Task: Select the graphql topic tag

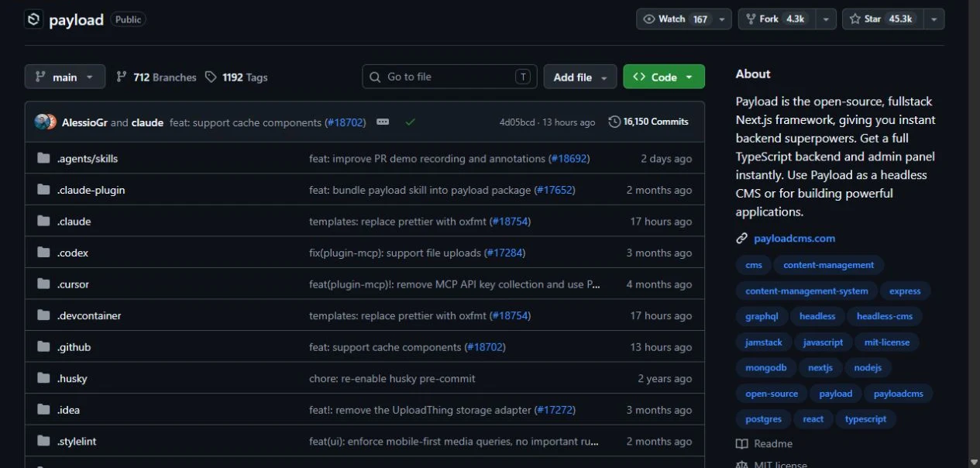Action: click(x=762, y=316)
